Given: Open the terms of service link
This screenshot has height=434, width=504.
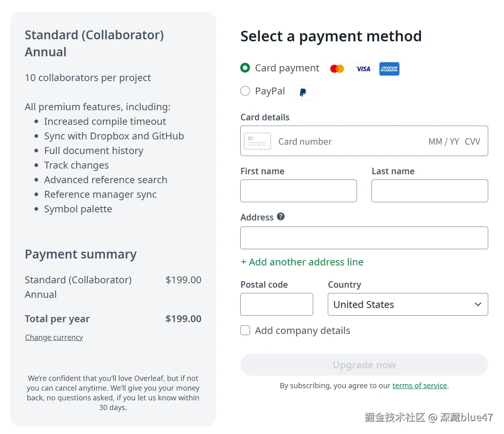Looking at the screenshot, I should tap(419, 386).
